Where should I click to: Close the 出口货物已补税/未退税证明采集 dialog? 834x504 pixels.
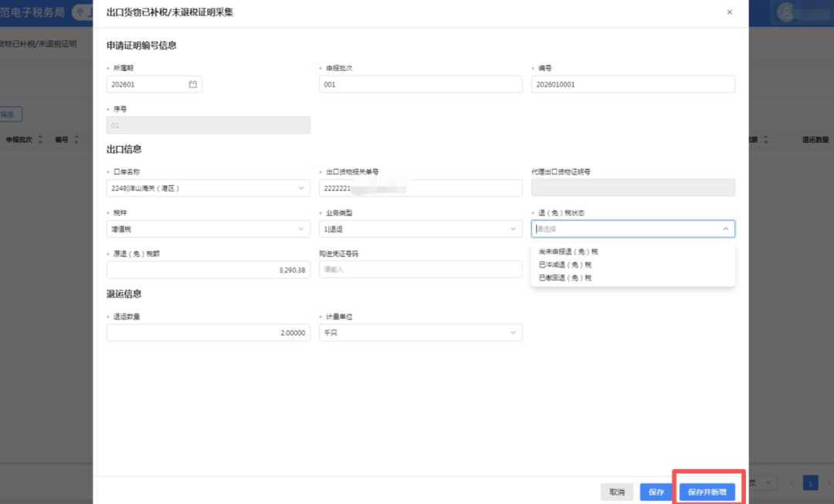(730, 12)
